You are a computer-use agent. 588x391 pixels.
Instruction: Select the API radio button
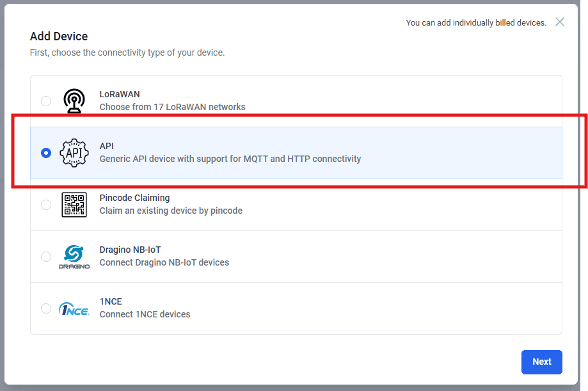click(46, 153)
